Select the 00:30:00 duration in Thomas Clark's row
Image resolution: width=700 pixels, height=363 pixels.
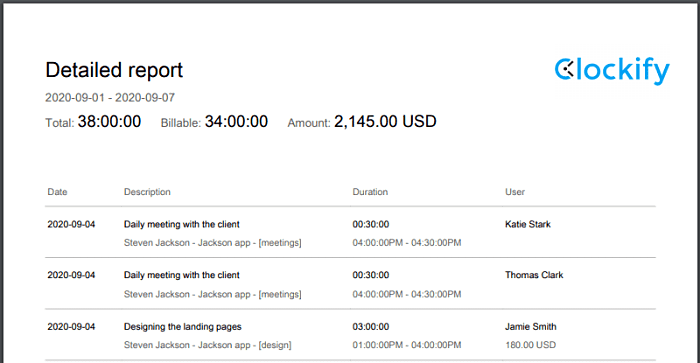(x=371, y=275)
